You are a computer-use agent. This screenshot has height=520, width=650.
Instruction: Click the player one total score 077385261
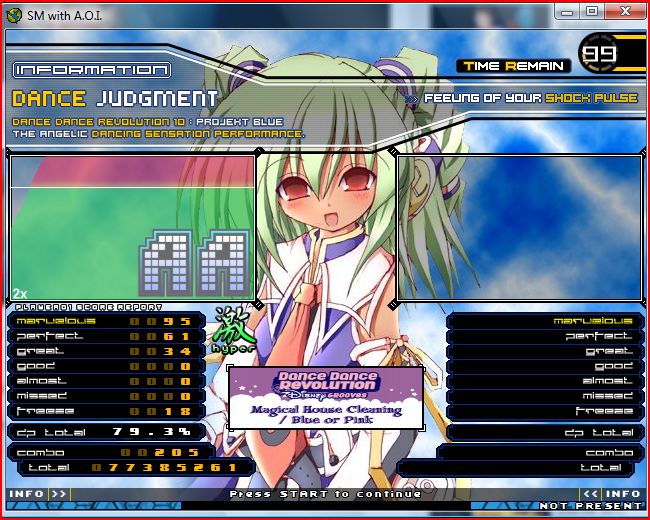[164, 468]
